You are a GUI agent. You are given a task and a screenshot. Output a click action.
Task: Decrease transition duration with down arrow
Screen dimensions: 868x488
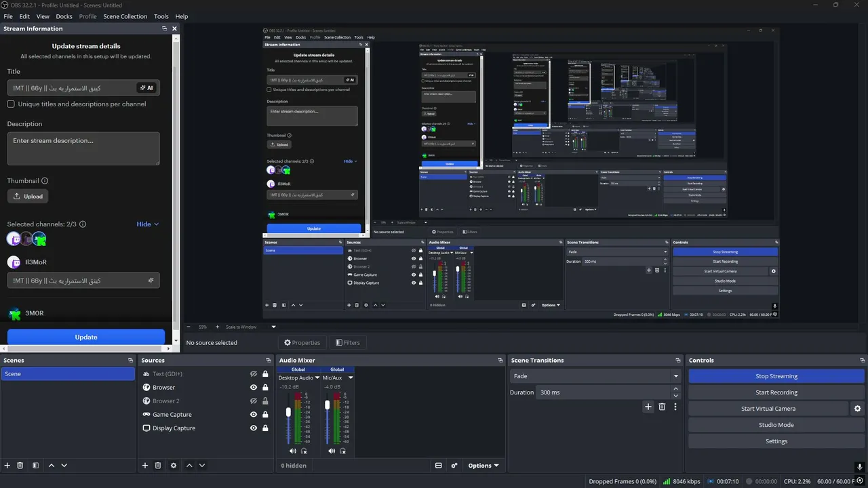click(675, 396)
